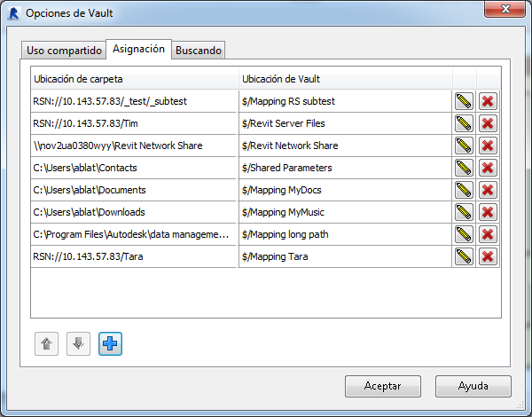Delete the Revit Server Files mapping

tap(488, 123)
